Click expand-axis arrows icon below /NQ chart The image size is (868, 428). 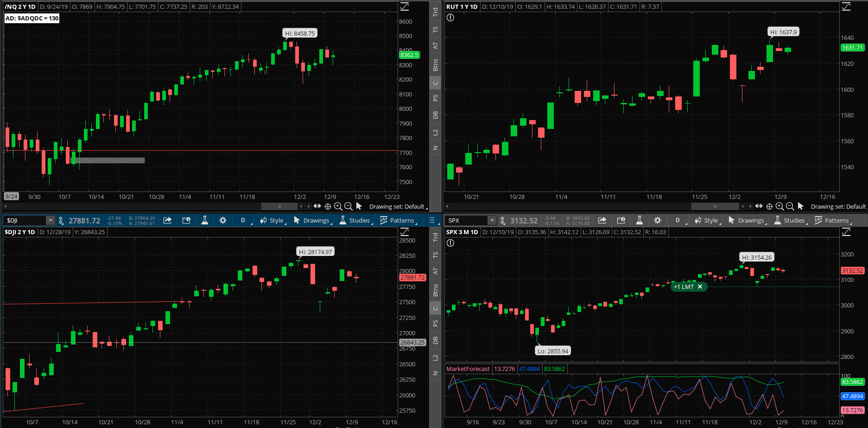pos(317,206)
